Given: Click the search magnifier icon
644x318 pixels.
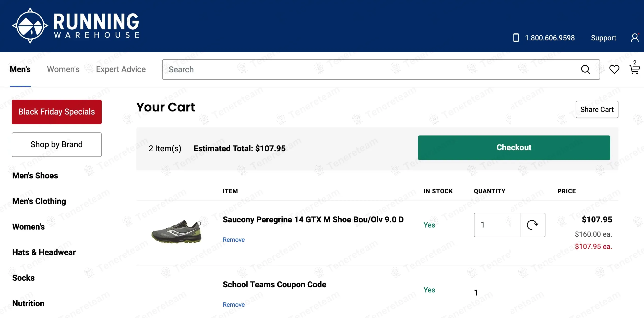Looking at the screenshot, I should click(x=586, y=70).
